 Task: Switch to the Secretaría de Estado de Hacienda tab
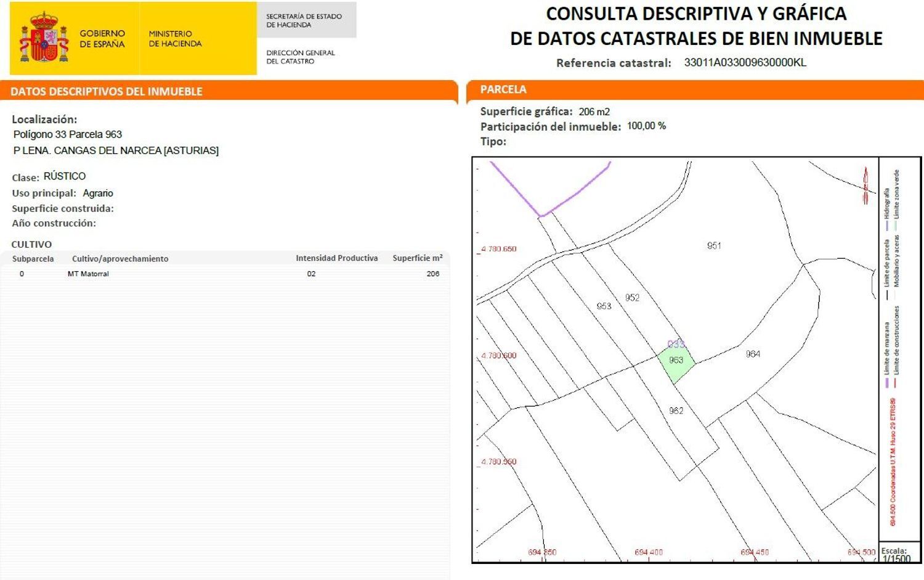pyautogui.click(x=302, y=19)
